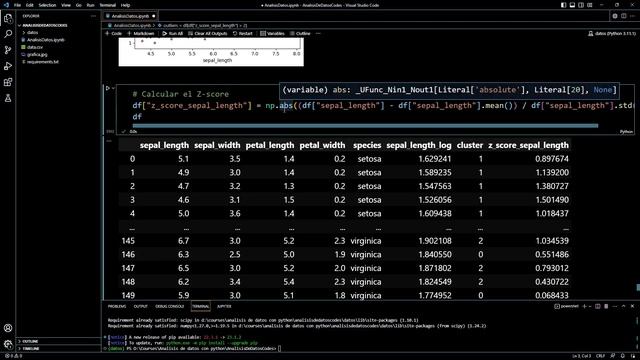Click the cell's horizontal scrollbar
The height and width of the screenshot is (360, 640).
click(x=365, y=126)
